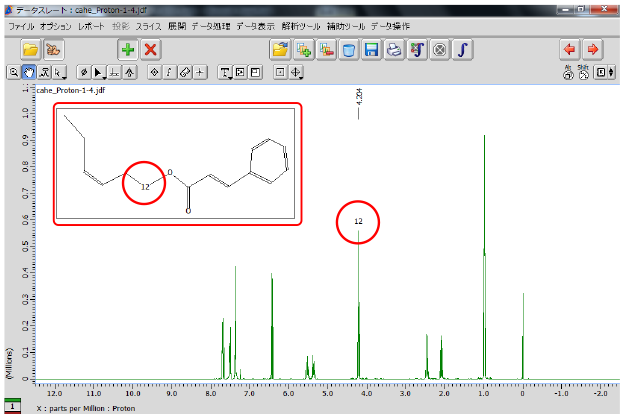The image size is (626, 418).
Task: Click the (Millions) Y axis label
Action: point(9,363)
